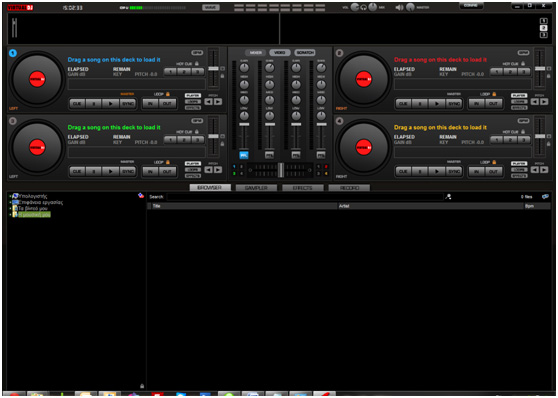Toggle the hot cue lock on deck 1
The image size is (558, 398).
pyautogui.click(x=197, y=64)
